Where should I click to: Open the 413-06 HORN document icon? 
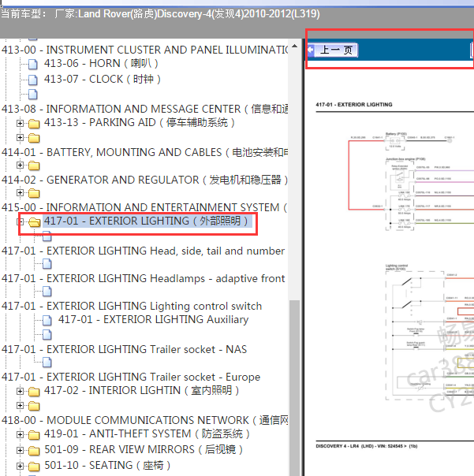pos(33,64)
